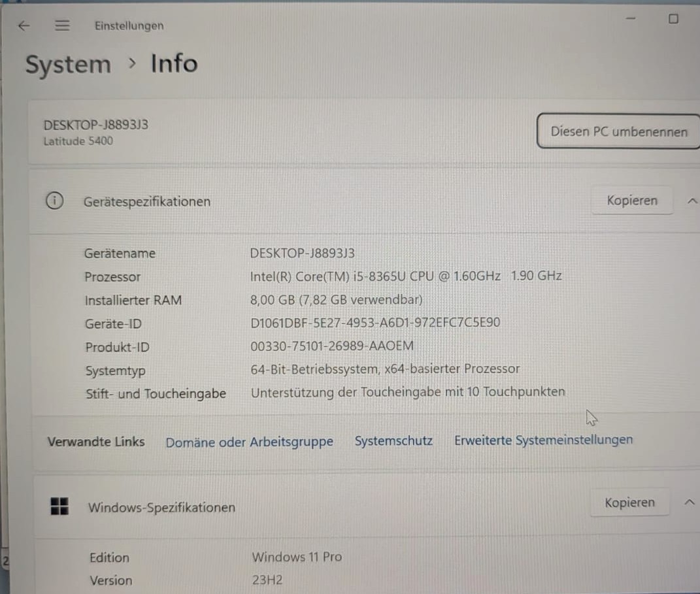Screen dimensions: 700x594
Task: Navigate to System in breadcrumb
Action: click(x=69, y=64)
